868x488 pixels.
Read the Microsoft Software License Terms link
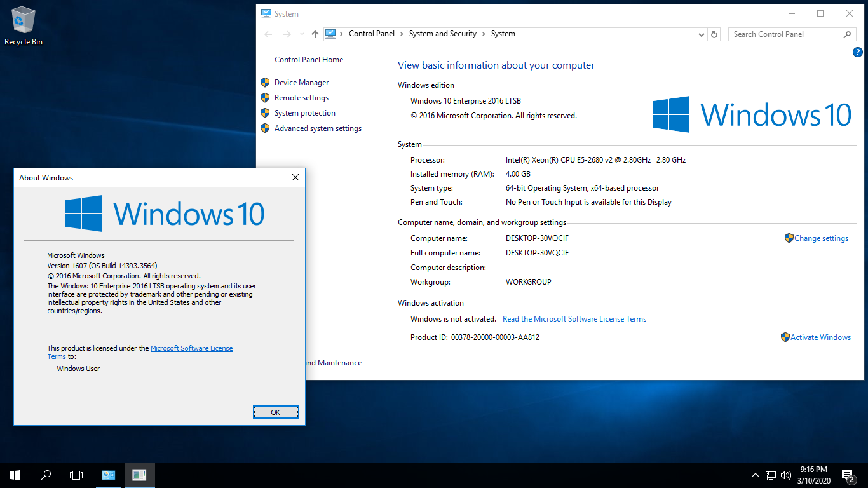click(x=574, y=319)
